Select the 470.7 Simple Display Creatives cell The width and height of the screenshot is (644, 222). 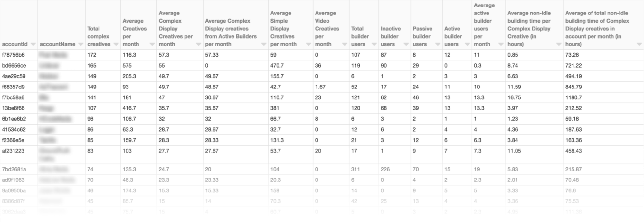coord(277,66)
